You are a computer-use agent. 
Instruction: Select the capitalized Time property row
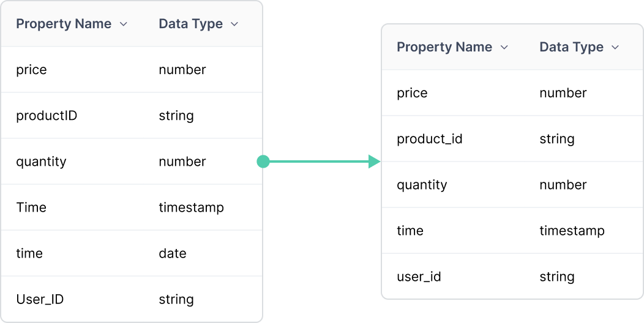(132, 207)
